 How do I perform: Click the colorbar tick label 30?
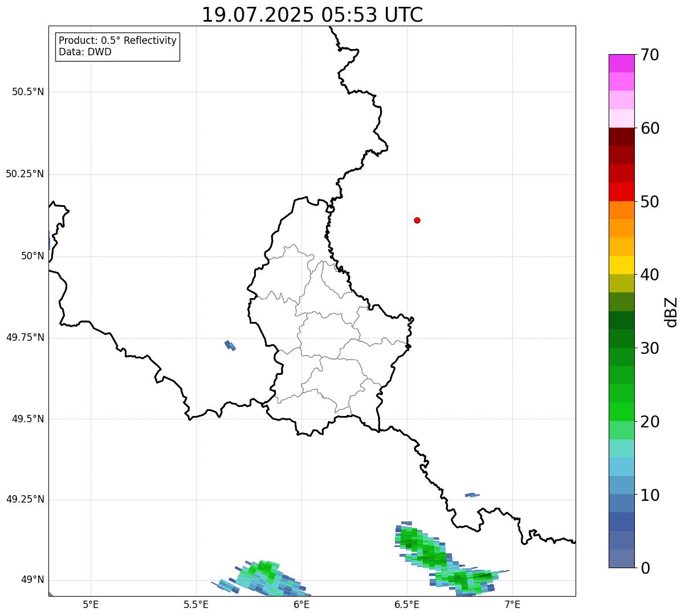[650, 348]
